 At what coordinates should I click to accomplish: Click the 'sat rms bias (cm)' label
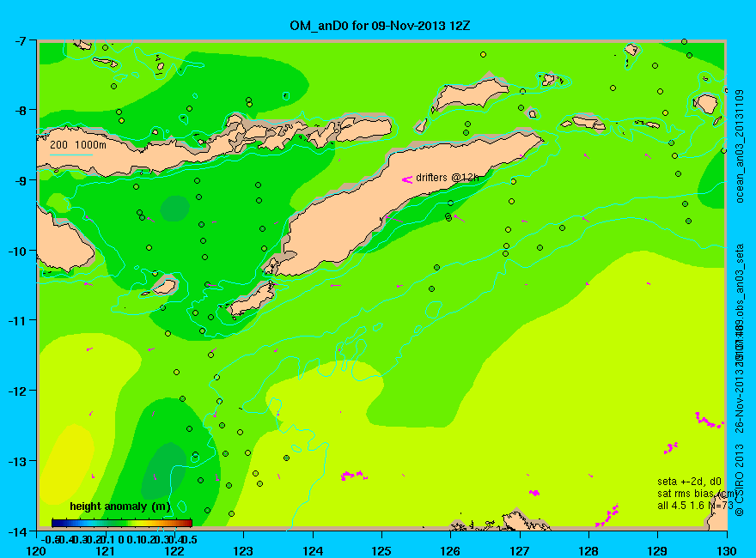point(698,494)
